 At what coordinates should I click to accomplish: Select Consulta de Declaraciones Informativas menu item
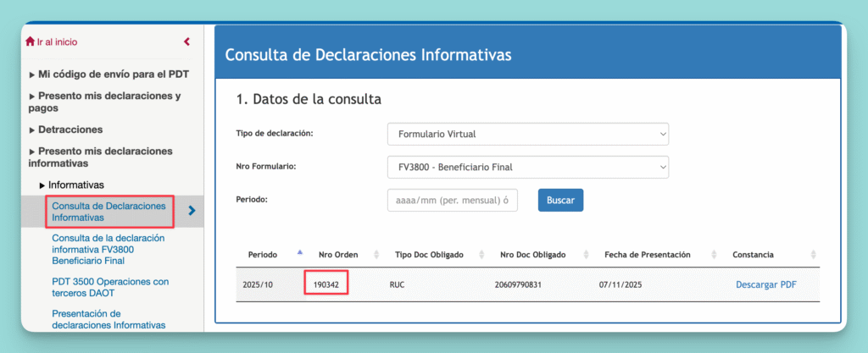tap(108, 212)
